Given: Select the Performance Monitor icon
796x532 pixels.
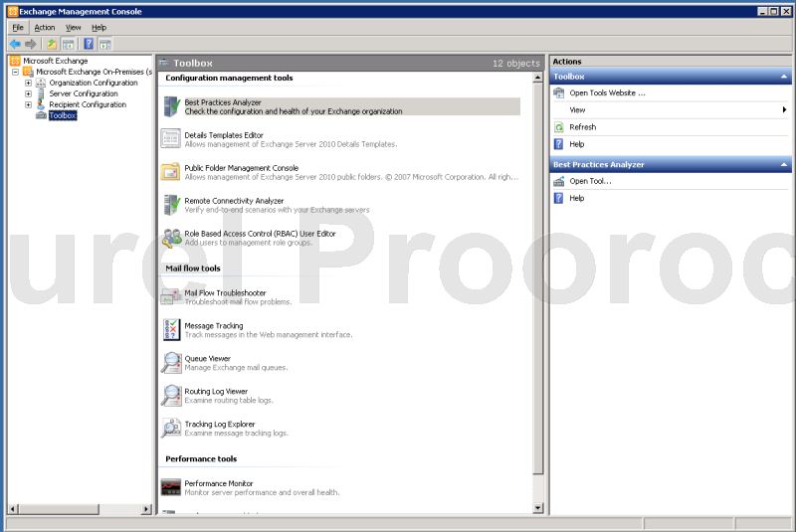Looking at the screenshot, I should click(170, 487).
